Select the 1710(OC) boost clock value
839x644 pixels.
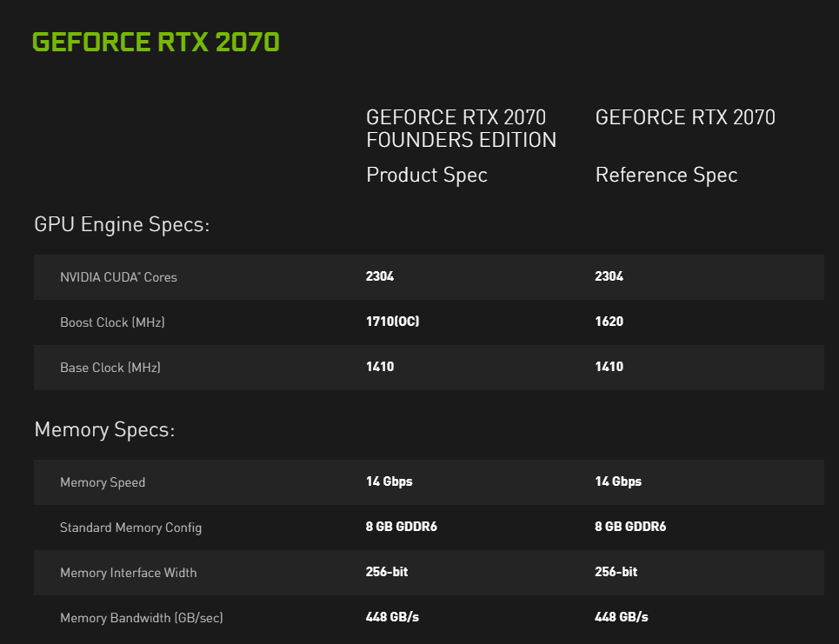pyautogui.click(x=393, y=322)
